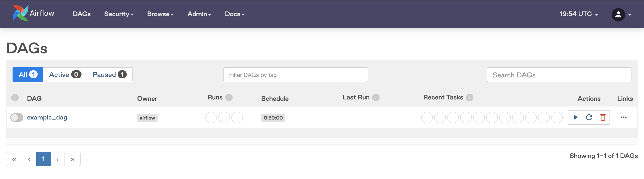Unpause the example_dag toggle
The image size is (644, 179).
pyautogui.click(x=17, y=117)
